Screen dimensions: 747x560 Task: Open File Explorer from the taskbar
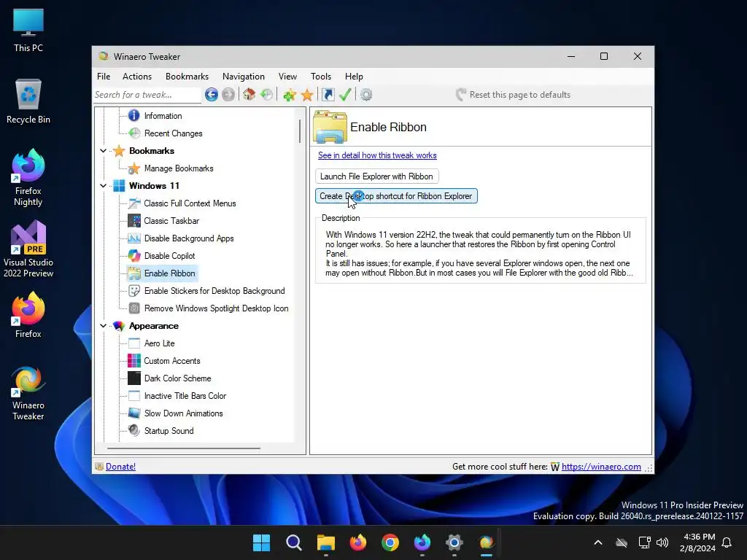point(326,542)
